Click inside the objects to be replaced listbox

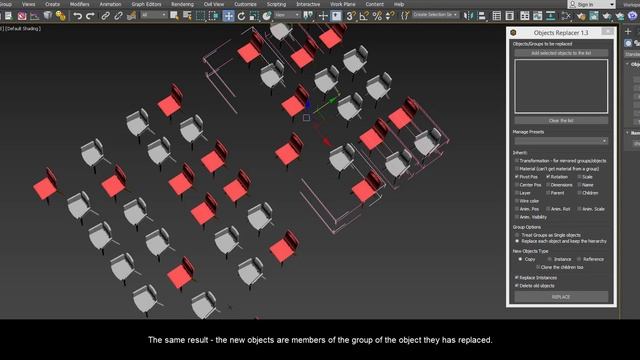point(561,86)
